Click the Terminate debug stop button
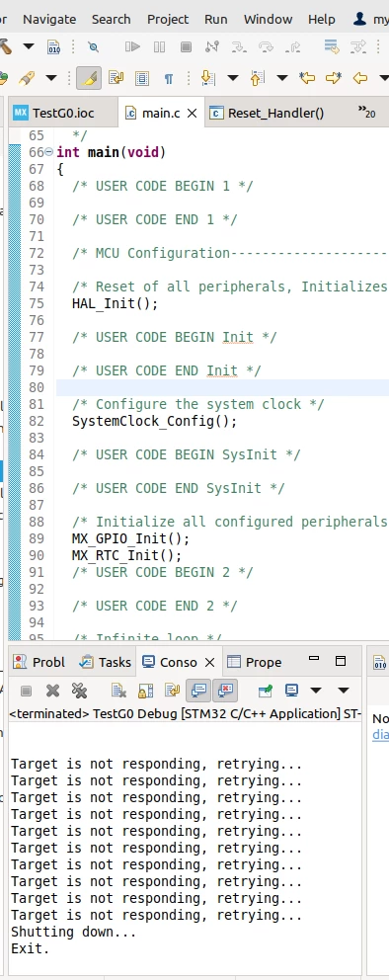389x980 pixels. [186, 46]
